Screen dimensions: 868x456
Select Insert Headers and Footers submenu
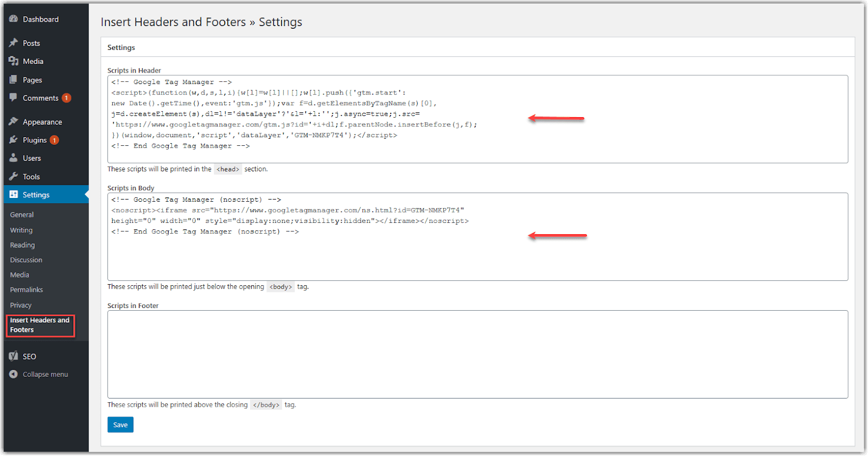click(x=40, y=325)
